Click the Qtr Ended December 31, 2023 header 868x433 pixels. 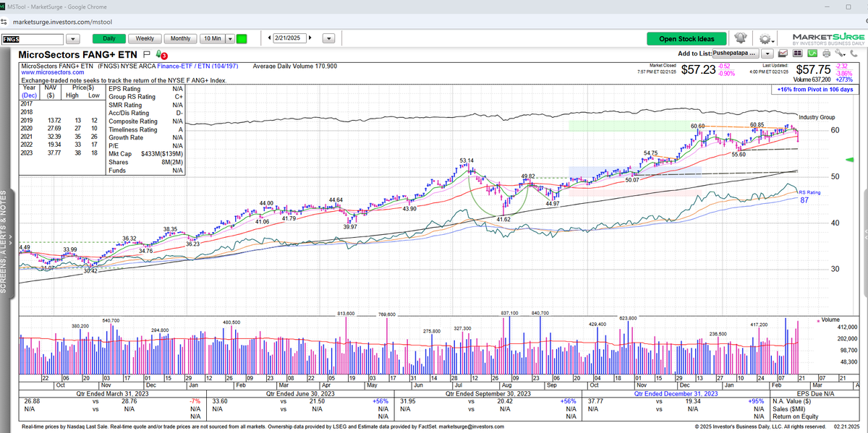pyautogui.click(x=676, y=394)
